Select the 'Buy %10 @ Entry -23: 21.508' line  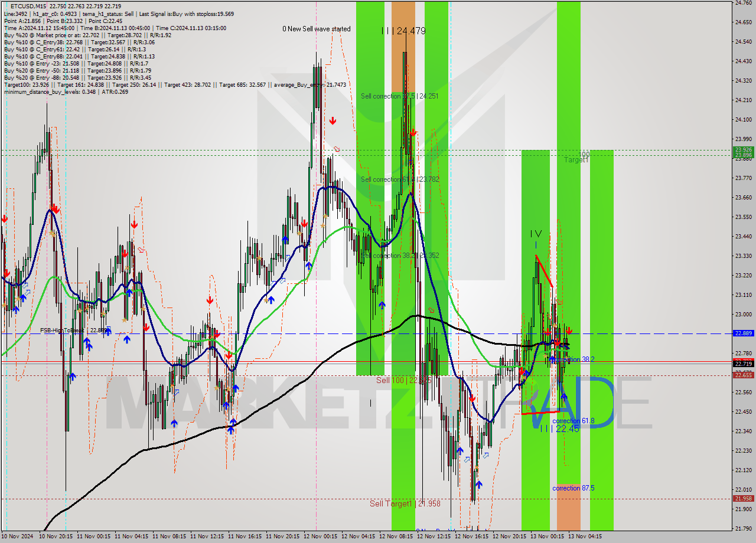[x=76, y=63]
